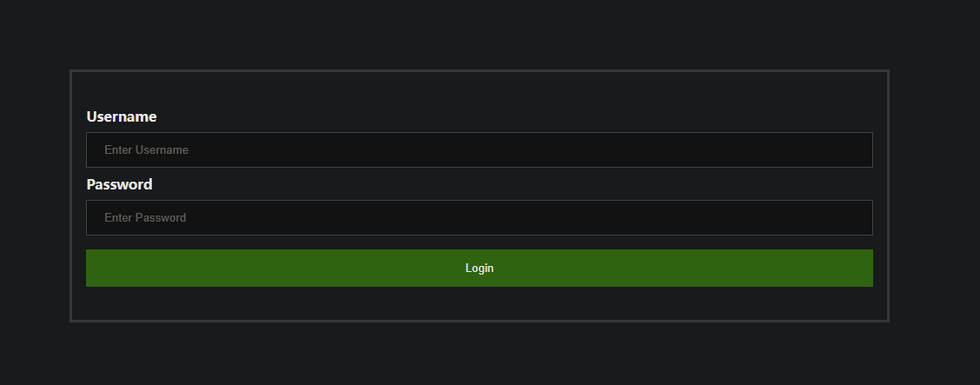Image resolution: width=980 pixels, height=385 pixels.
Task: Activate the password entry box
Action: coord(479,217)
